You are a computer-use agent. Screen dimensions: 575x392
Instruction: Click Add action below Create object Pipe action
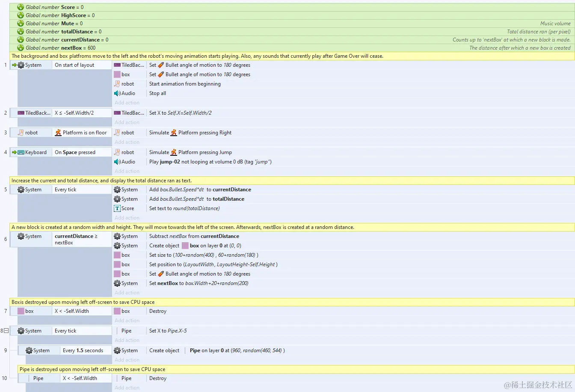[x=127, y=360]
